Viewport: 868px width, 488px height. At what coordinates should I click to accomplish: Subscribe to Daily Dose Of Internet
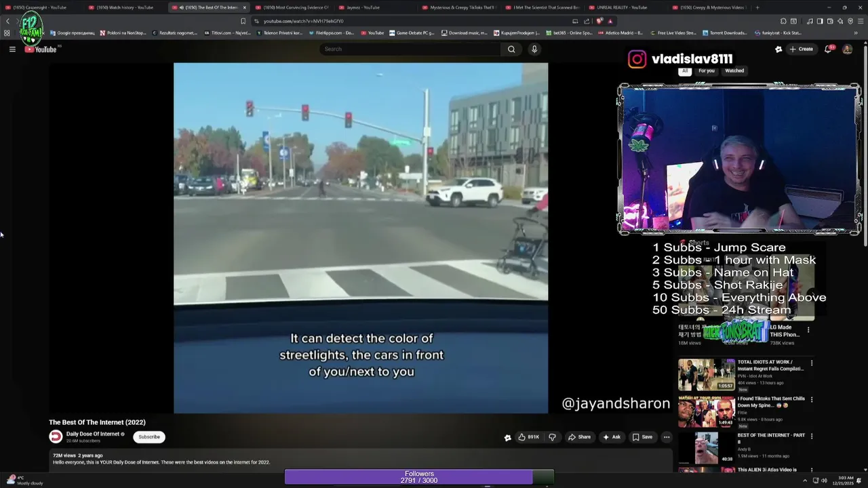[149, 437]
